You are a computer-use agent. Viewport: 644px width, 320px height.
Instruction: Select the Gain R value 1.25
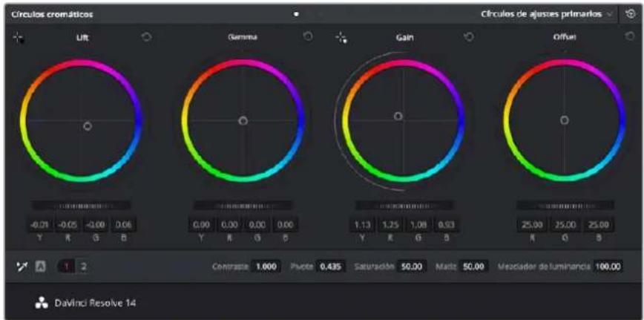pos(390,225)
